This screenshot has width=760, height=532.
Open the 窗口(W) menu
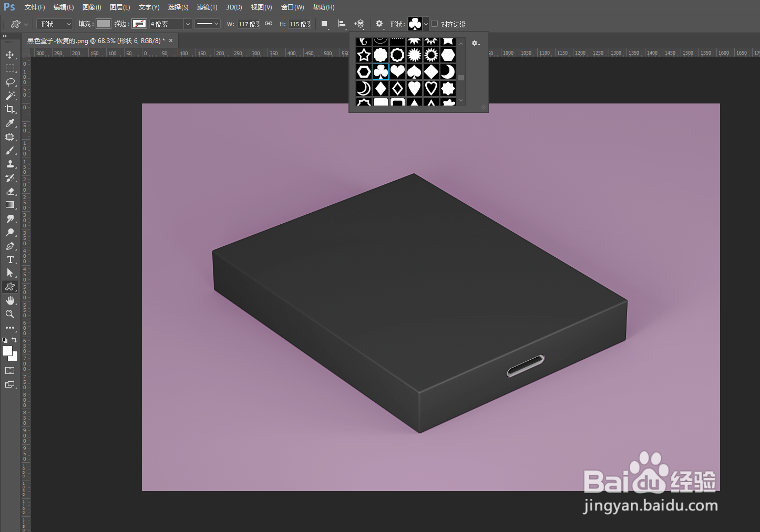(x=293, y=7)
